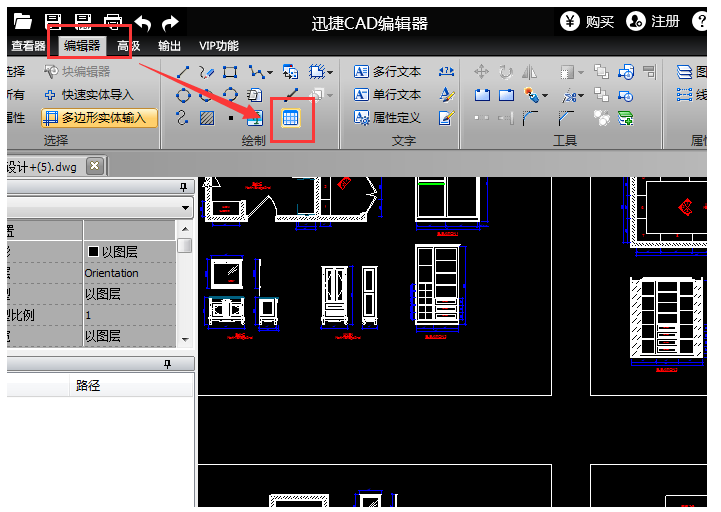Click the 多行文本 button
Screen dimensions: 721x512
coord(387,72)
